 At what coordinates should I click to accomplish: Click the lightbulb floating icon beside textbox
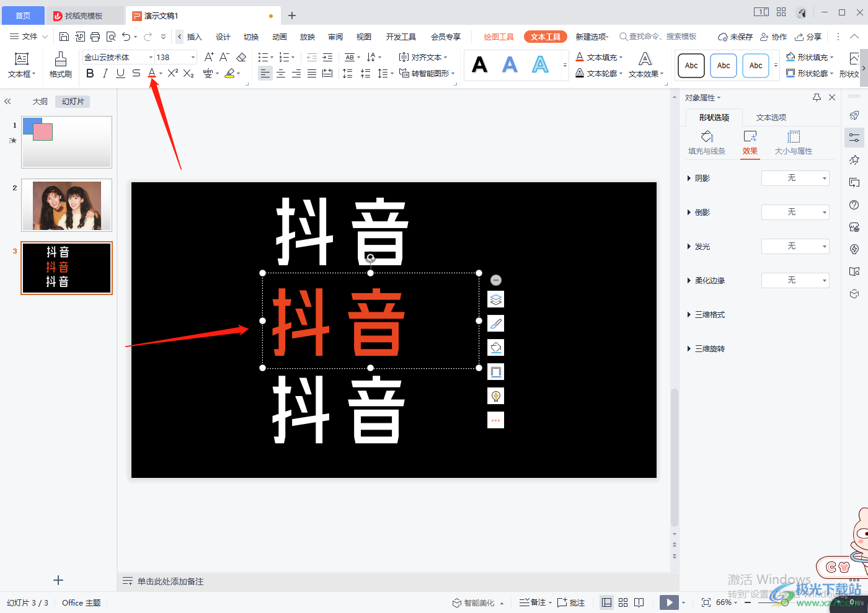click(x=495, y=396)
